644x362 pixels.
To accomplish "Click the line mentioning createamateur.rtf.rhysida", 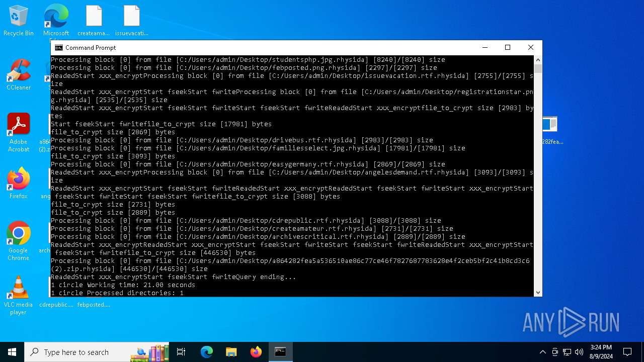I will [252, 228].
